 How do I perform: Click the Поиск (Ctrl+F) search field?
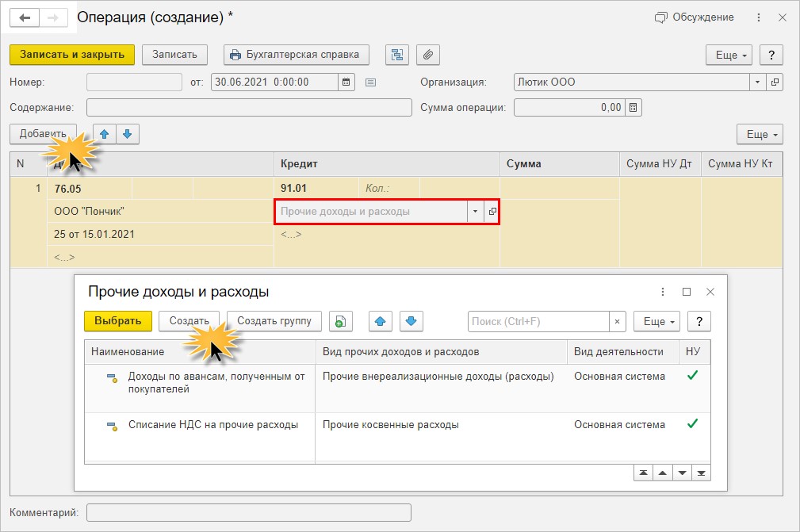538,322
